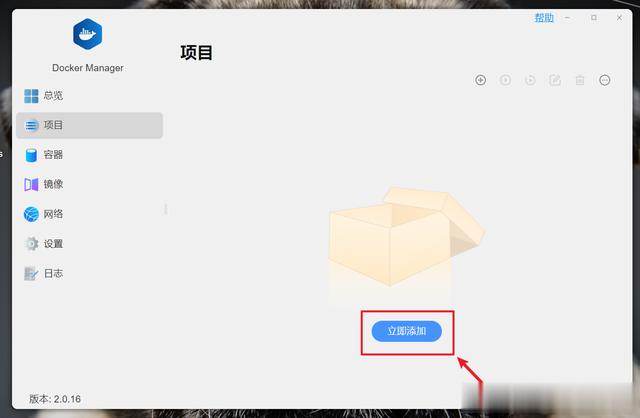The height and width of the screenshot is (418, 640).
Task: Click the 立即添加 button
Action: [x=407, y=331]
